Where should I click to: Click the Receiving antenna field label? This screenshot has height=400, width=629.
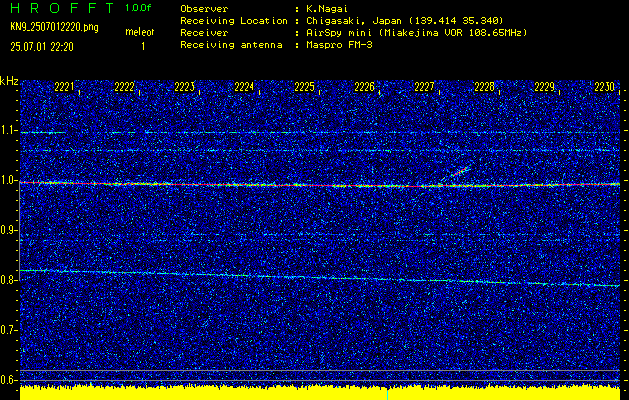[x=231, y=45]
